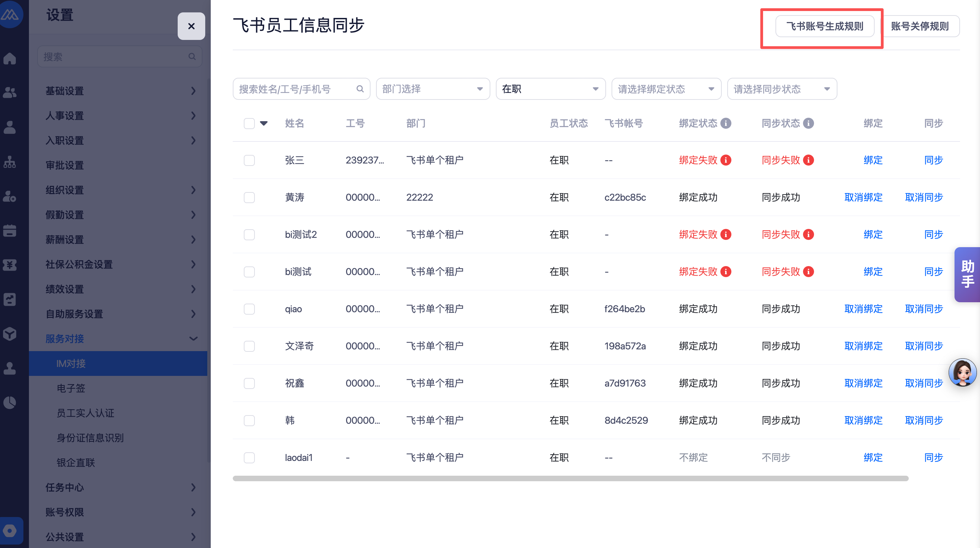Click the organization chart sidebar icon
The image size is (980, 548).
[x=10, y=162]
